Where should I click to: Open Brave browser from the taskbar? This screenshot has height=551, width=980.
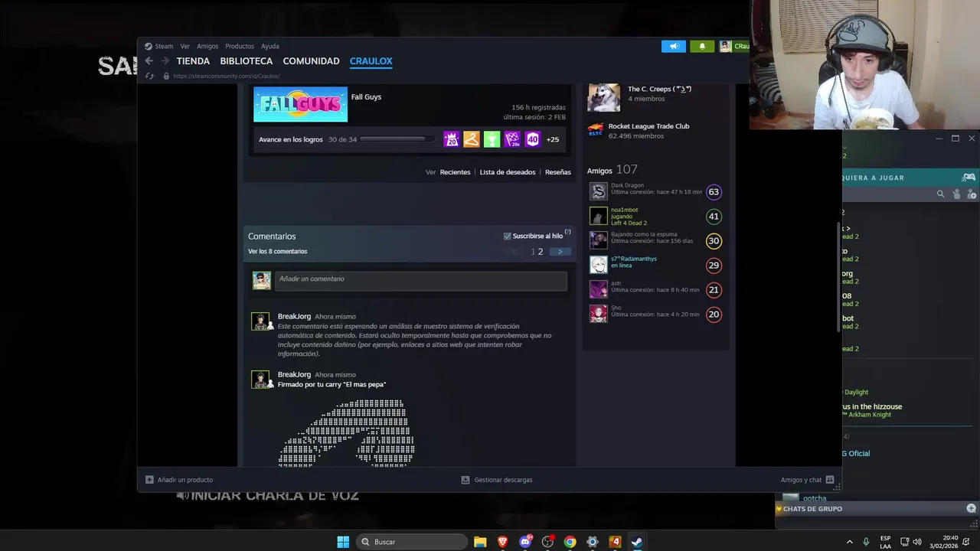(502, 542)
